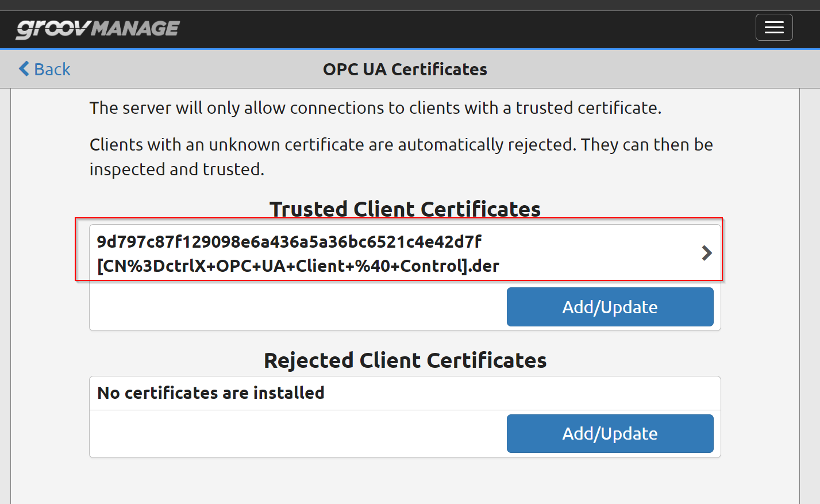Click blank space left of rejected Add/Update
Image resolution: width=820 pixels, height=504 pixels.
[x=298, y=433]
